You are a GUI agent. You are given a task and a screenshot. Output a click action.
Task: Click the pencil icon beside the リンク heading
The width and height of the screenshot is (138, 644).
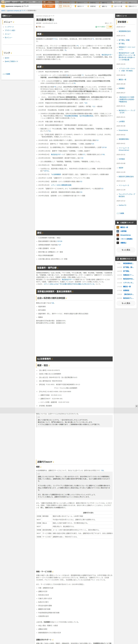[x=11, y=53]
